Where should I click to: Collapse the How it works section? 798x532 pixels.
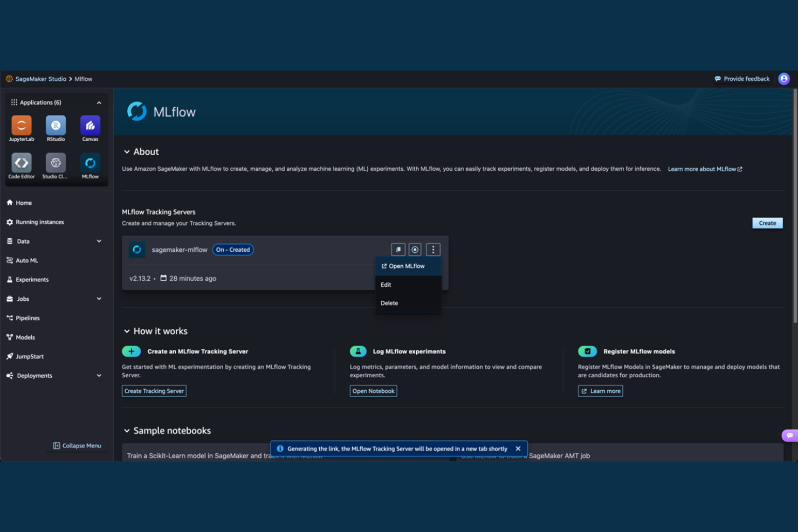click(x=127, y=331)
